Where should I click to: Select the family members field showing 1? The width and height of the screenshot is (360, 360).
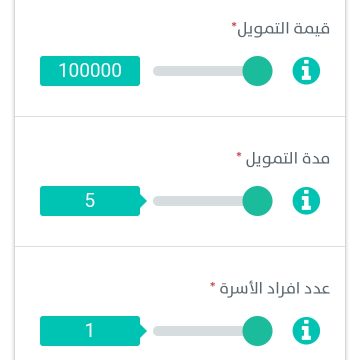[90, 331]
